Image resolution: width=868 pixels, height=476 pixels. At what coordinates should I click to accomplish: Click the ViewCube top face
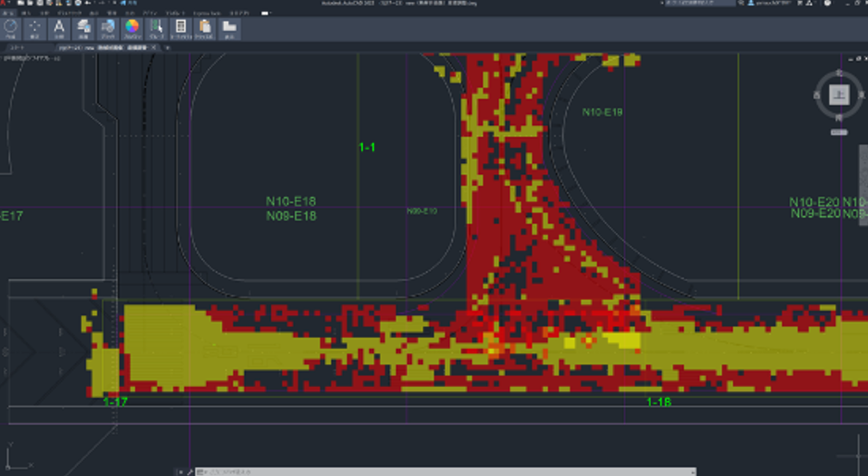839,95
